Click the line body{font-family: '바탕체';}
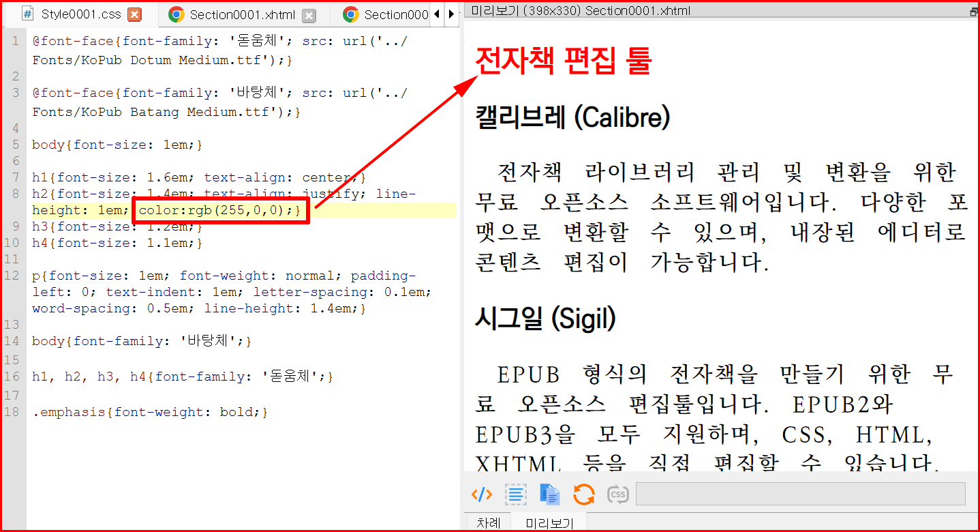The width and height of the screenshot is (980, 532). [x=142, y=341]
